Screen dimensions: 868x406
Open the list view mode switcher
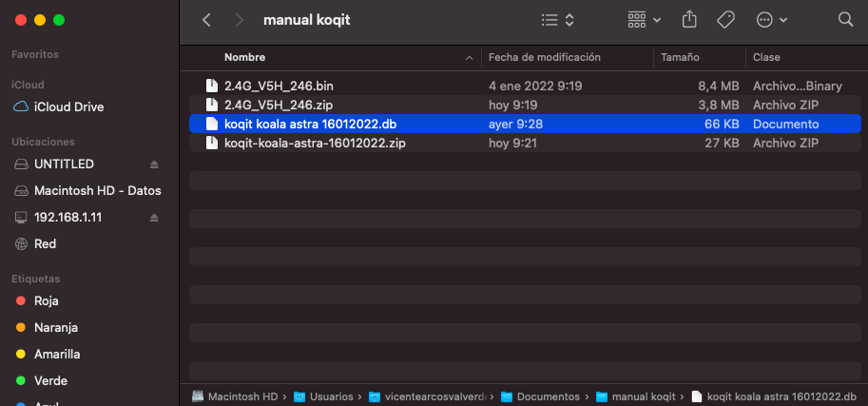557,19
